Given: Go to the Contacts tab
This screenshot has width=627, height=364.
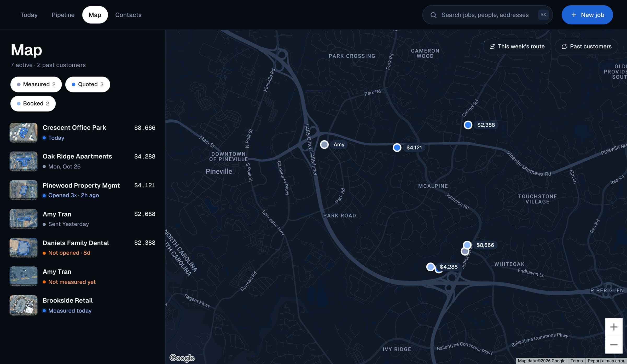Looking at the screenshot, I should 128,15.
